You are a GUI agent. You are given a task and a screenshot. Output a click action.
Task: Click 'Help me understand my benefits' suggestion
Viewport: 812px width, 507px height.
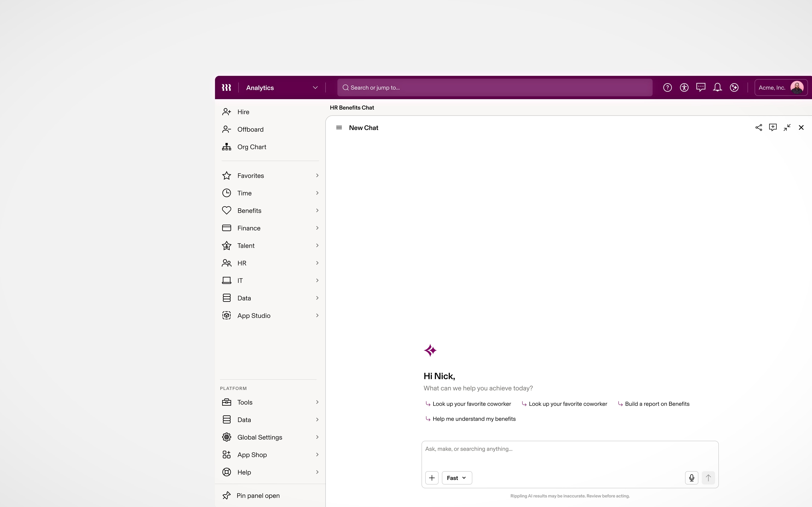[x=471, y=419]
